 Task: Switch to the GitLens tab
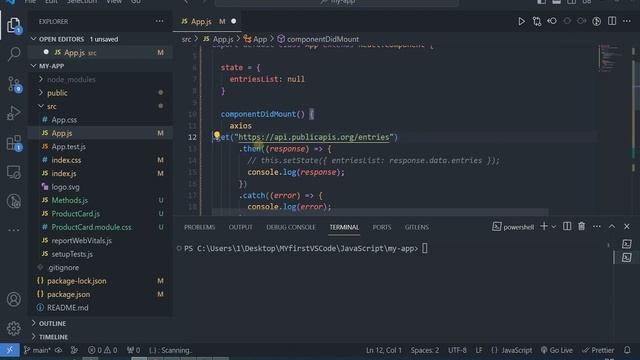(416, 227)
